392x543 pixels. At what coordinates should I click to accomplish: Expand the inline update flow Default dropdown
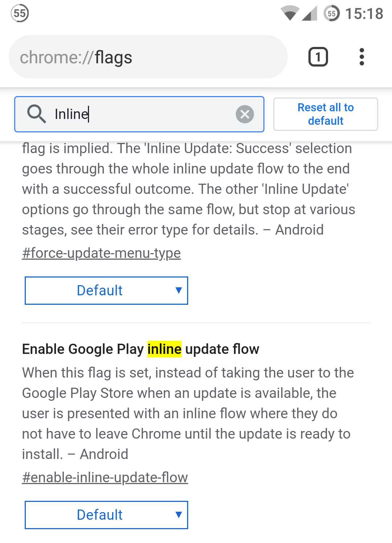tap(106, 515)
